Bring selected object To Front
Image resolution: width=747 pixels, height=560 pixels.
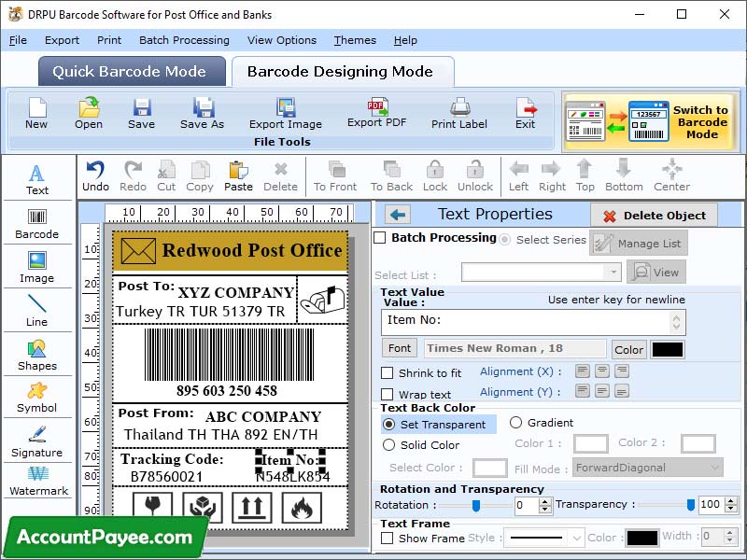[335, 176]
